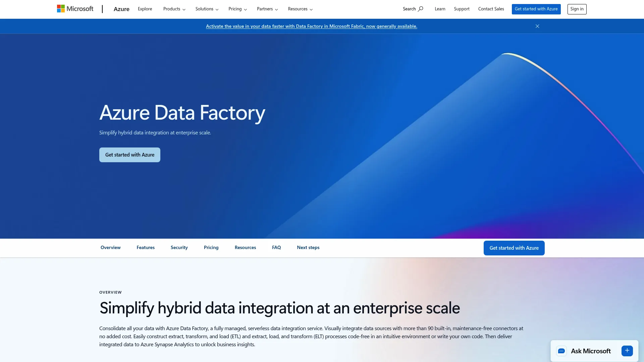Jump to the Pricing section tab

(211, 248)
